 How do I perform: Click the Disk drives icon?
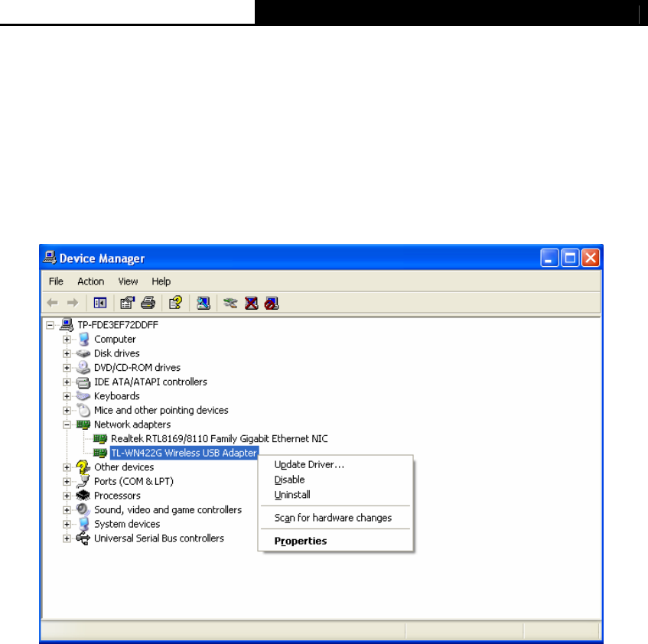[83, 353]
